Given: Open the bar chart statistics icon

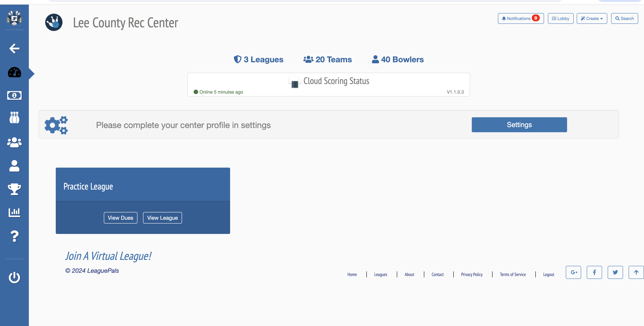Looking at the screenshot, I should pyautogui.click(x=14, y=213).
